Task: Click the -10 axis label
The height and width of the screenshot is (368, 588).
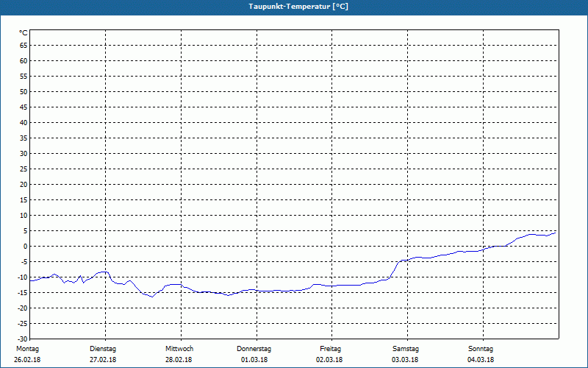Action: coord(23,277)
